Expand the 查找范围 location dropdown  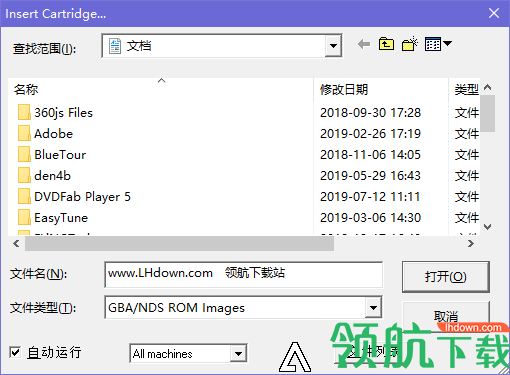tap(333, 46)
